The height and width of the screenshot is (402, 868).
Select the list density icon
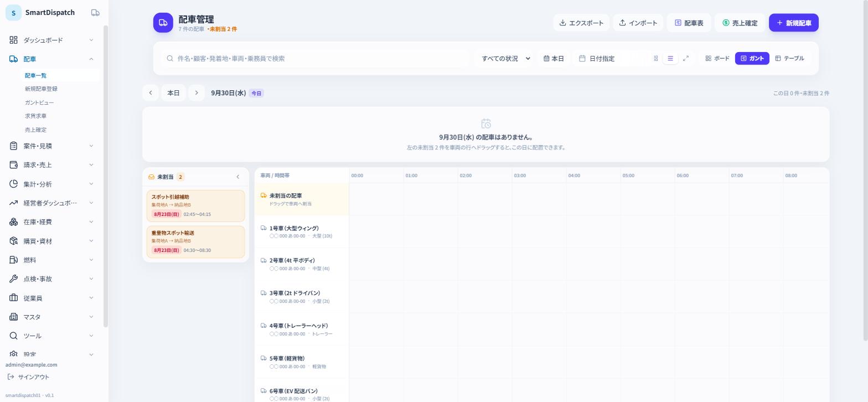670,58
